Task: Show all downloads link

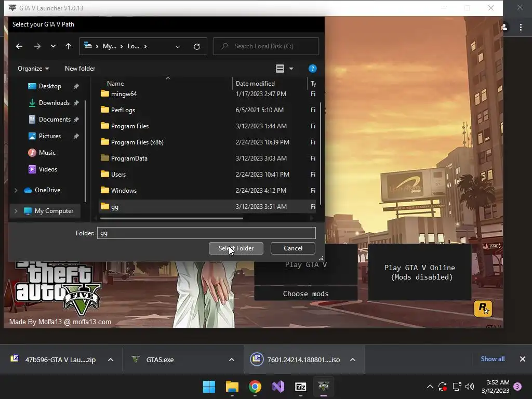Action: tap(493, 359)
